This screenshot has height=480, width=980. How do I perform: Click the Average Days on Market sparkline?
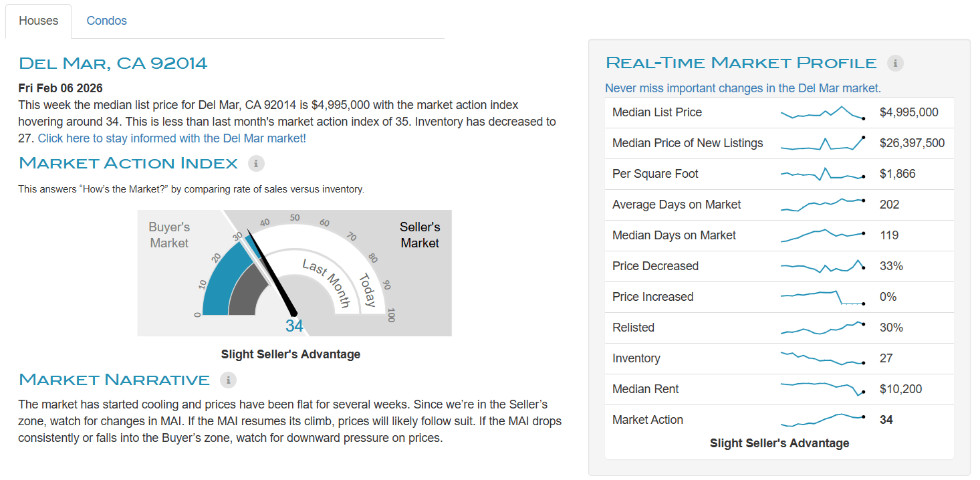tap(822, 205)
